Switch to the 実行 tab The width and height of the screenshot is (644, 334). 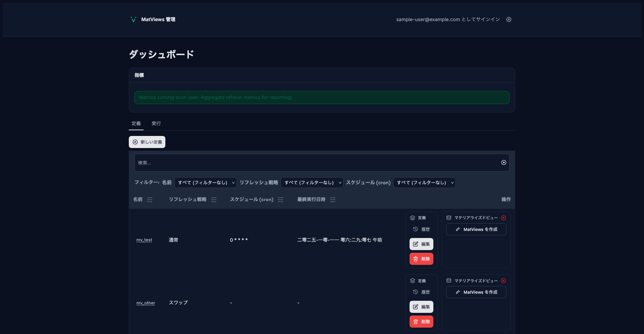click(x=156, y=124)
